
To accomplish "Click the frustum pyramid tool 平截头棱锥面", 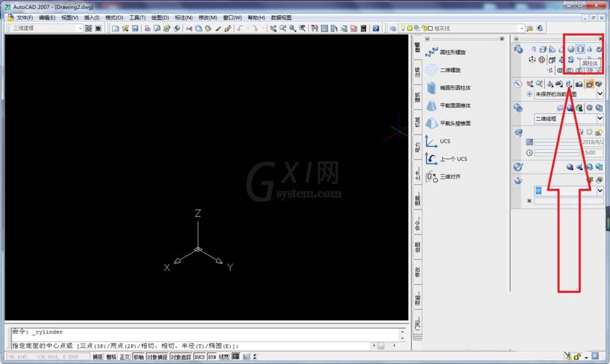I will (x=448, y=123).
